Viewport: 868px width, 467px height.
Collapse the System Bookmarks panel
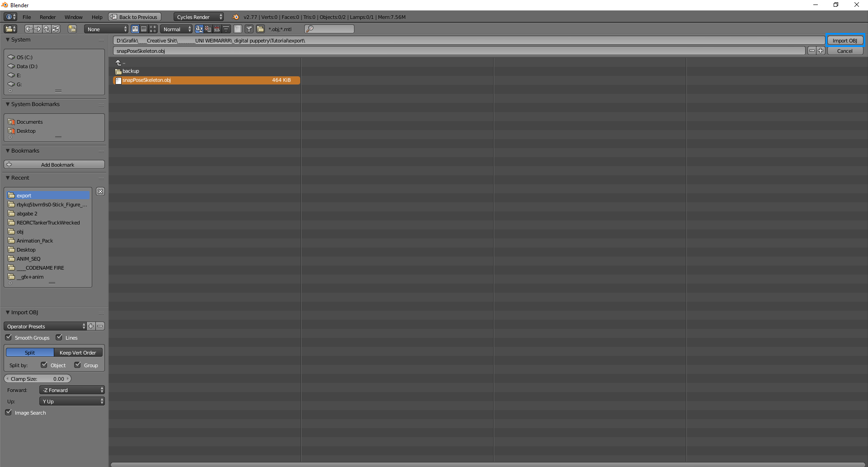pyautogui.click(x=8, y=104)
